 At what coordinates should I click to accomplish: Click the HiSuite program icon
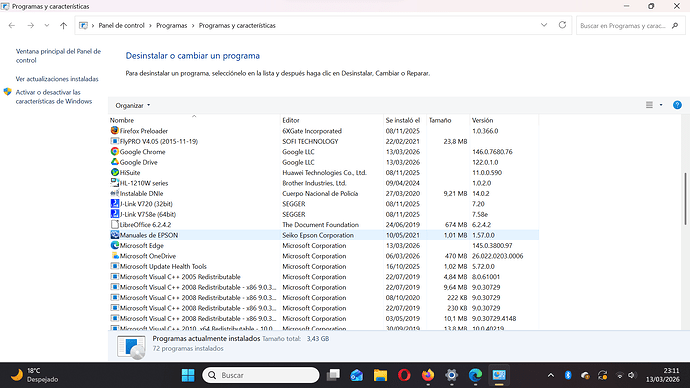(114, 172)
